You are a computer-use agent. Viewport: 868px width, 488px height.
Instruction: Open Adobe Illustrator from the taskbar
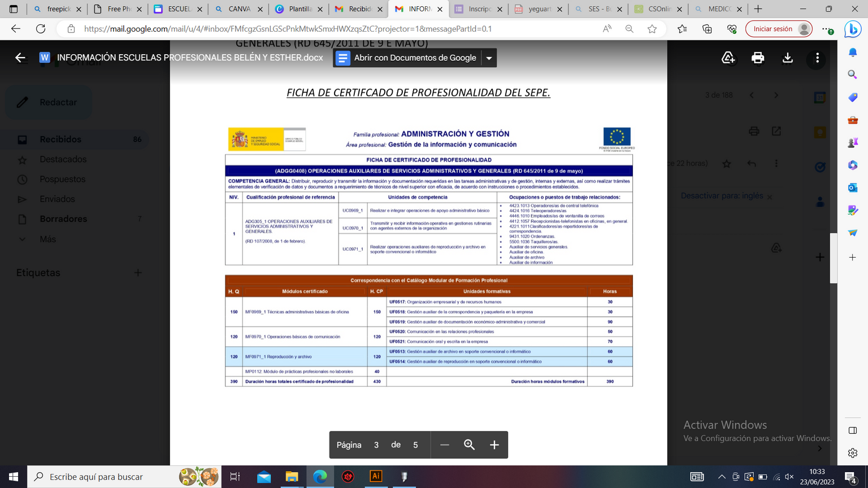376,477
